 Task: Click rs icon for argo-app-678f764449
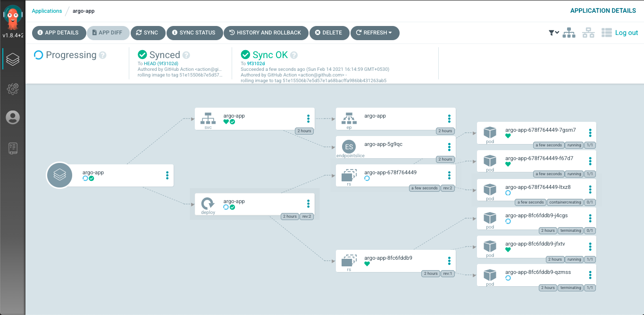[349, 175]
